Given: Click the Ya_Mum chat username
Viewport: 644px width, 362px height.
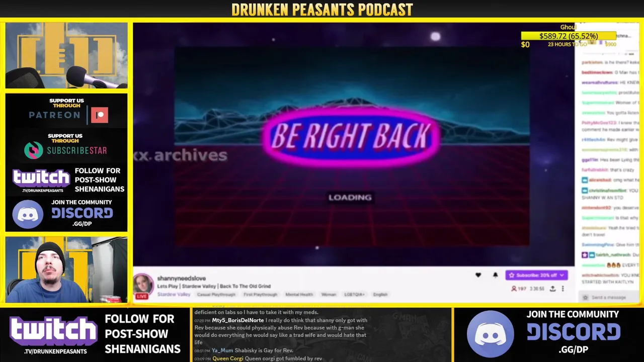Looking at the screenshot, I should click(x=222, y=350).
